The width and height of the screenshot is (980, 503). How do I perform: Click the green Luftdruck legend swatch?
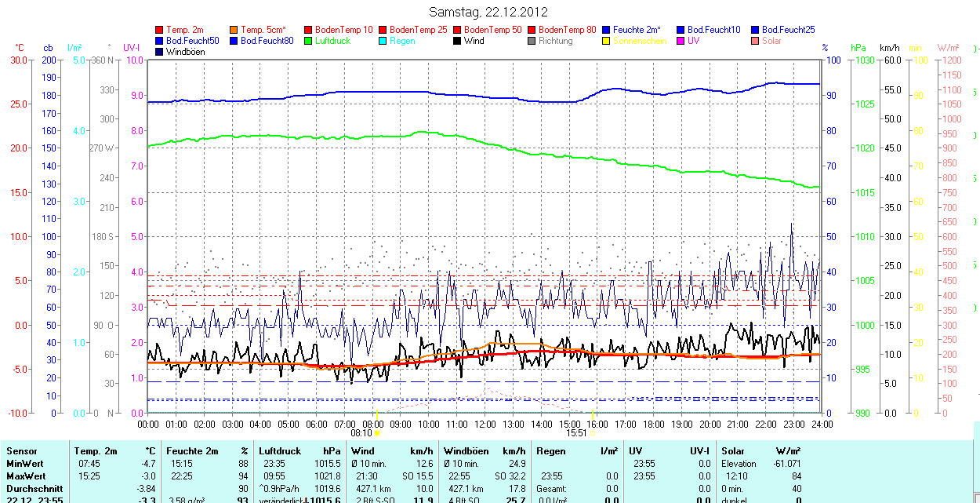[x=309, y=41]
